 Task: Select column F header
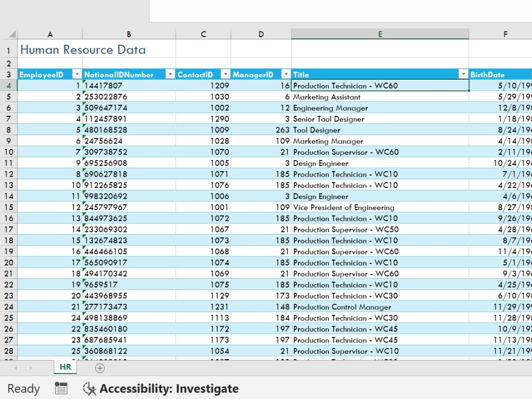(x=501, y=34)
